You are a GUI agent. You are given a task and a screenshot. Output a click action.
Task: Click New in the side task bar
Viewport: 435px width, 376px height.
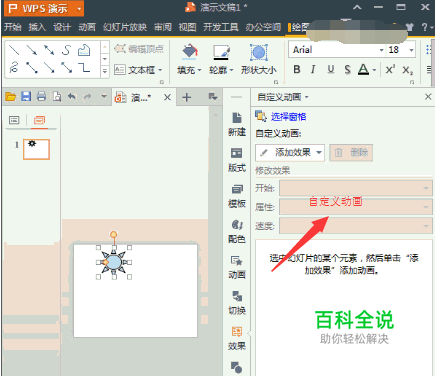pyautogui.click(x=237, y=124)
